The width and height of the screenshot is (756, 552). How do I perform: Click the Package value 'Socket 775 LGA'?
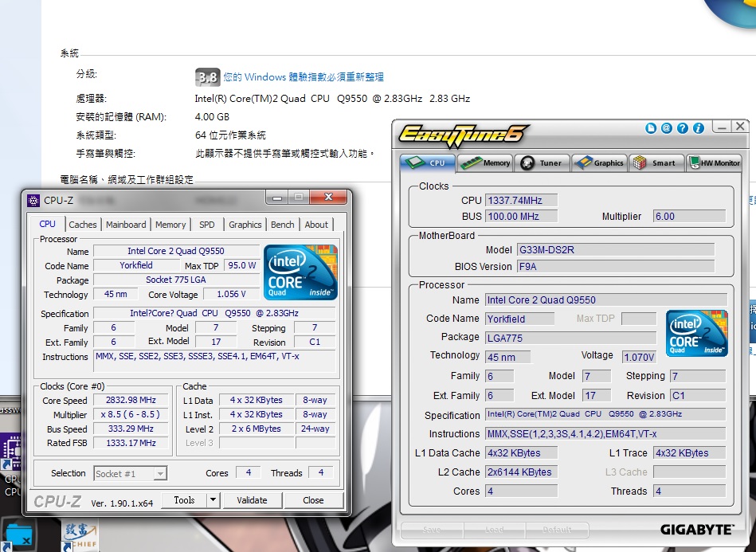coord(176,280)
